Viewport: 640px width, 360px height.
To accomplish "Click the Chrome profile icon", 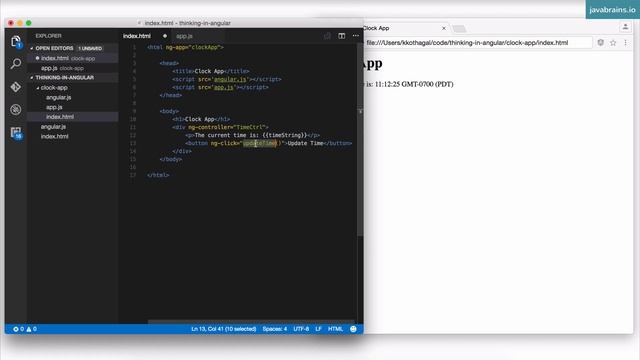I will 625,27.
